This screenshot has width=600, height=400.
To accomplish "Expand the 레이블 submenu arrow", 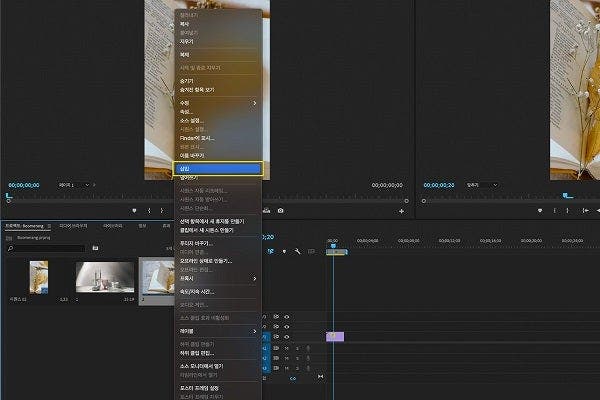I will [254, 330].
